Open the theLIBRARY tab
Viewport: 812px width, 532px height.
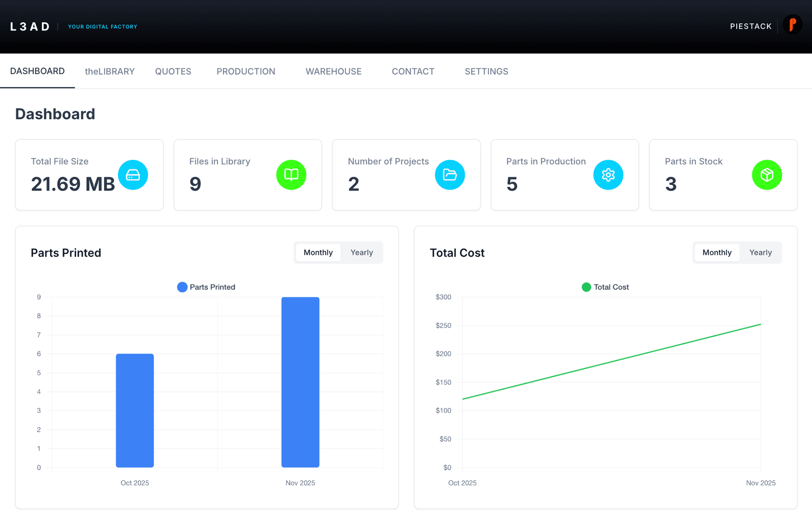(x=110, y=71)
